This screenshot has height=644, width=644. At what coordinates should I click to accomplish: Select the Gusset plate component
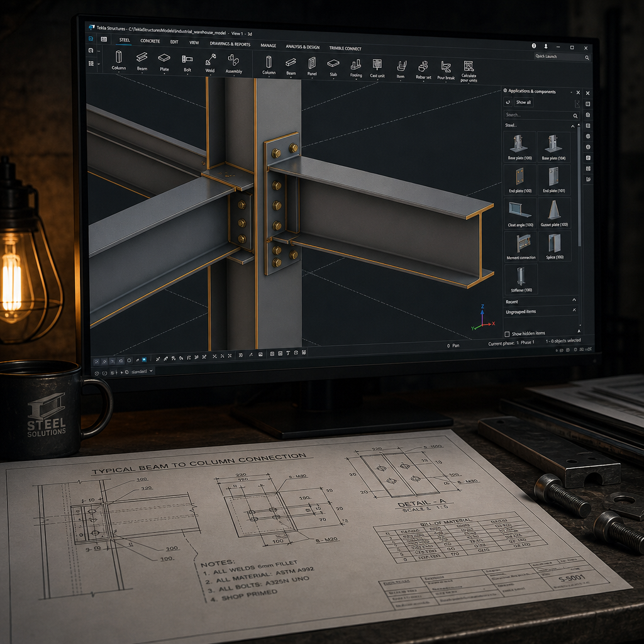coord(554,213)
